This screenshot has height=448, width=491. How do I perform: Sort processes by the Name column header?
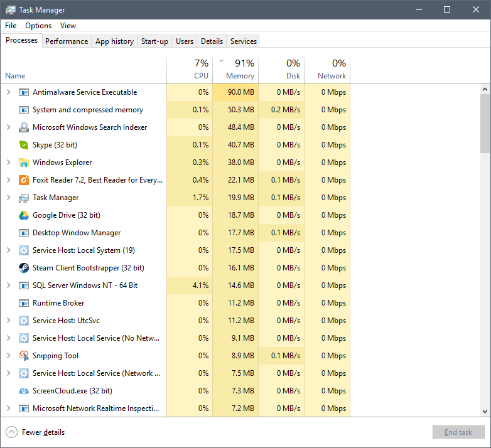click(x=84, y=70)
